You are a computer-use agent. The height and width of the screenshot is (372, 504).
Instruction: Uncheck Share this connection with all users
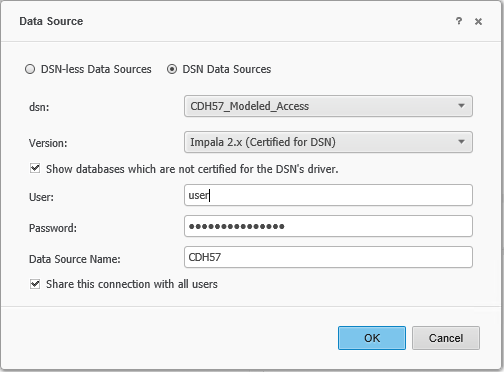(x=35, y=284)
